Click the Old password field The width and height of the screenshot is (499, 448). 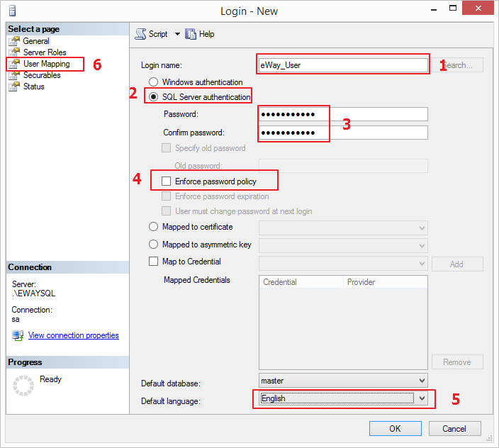coord(343,166)
